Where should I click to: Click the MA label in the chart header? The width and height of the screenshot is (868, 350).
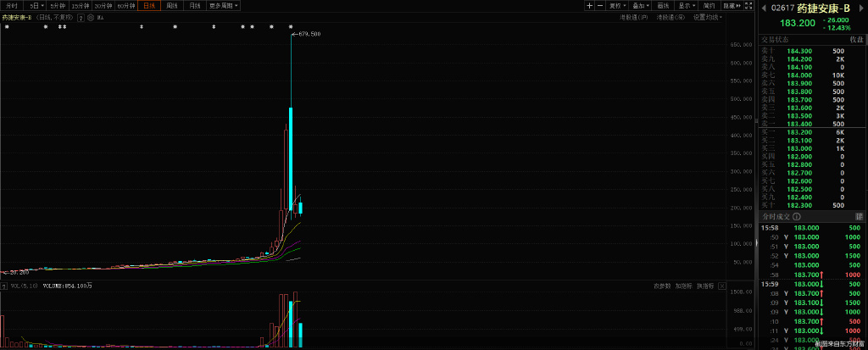(x=100, y=18)
